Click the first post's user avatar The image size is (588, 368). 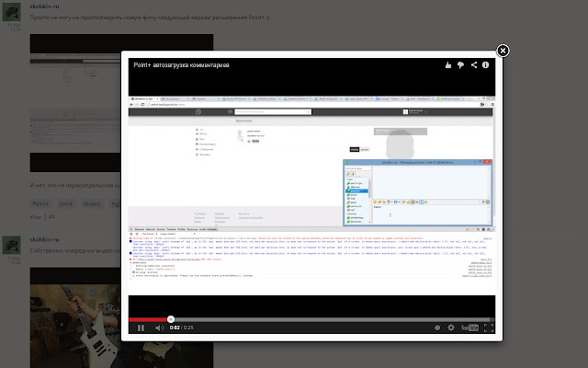[x=12, y=12]
